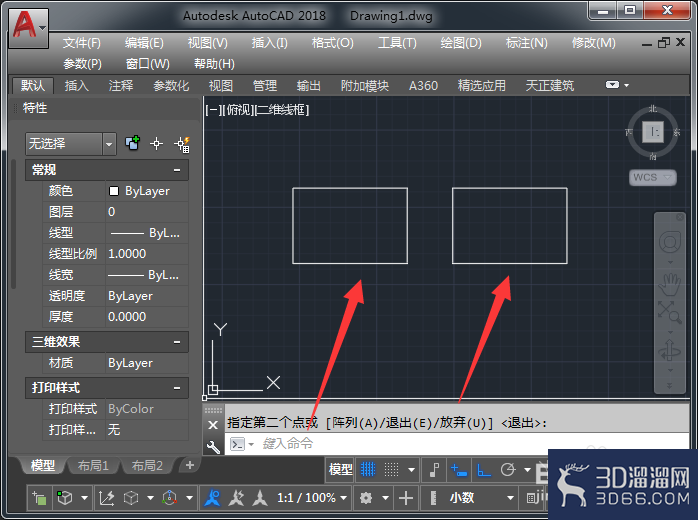Click the [-] viewport controls label
Image resolution: width=698 pixels, height=520 pixels.
212,110
